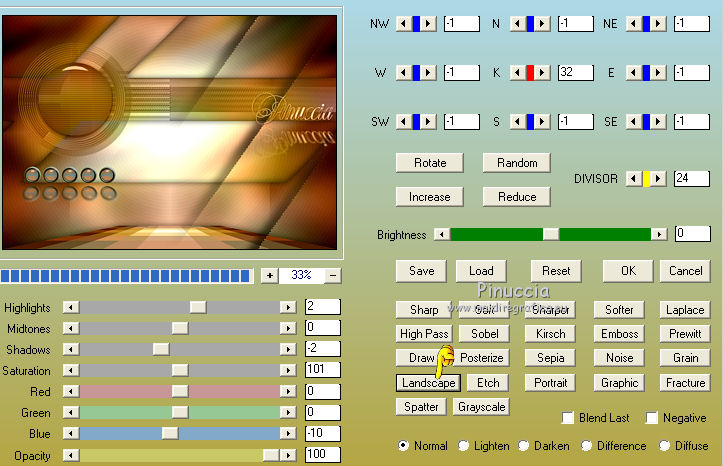Click Shadows slider right arrow
This screenshot has height=466, width=723.
pos(288,349)
